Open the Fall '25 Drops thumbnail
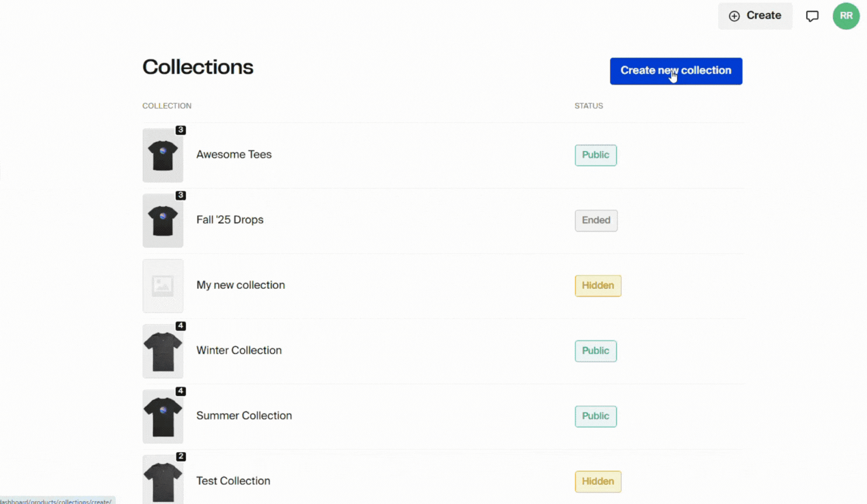Viewport: 867px width, 504px height. tap(163, 220)
